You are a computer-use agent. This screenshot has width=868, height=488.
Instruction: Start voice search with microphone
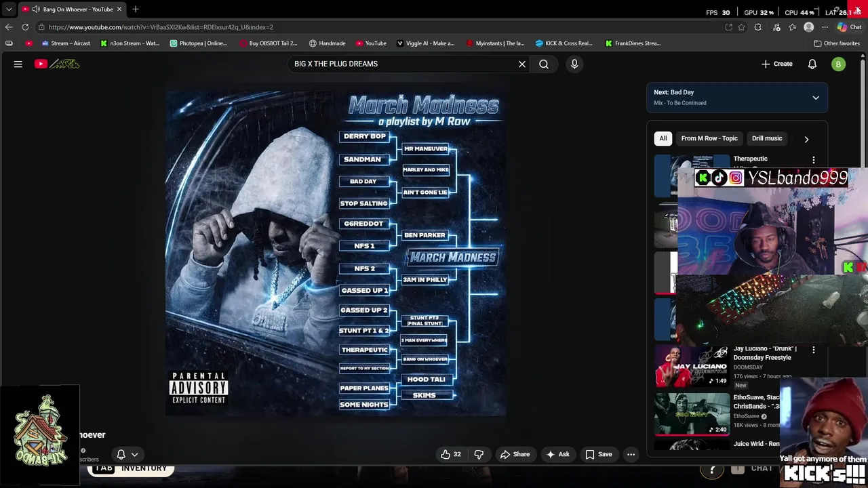(574, 64)
